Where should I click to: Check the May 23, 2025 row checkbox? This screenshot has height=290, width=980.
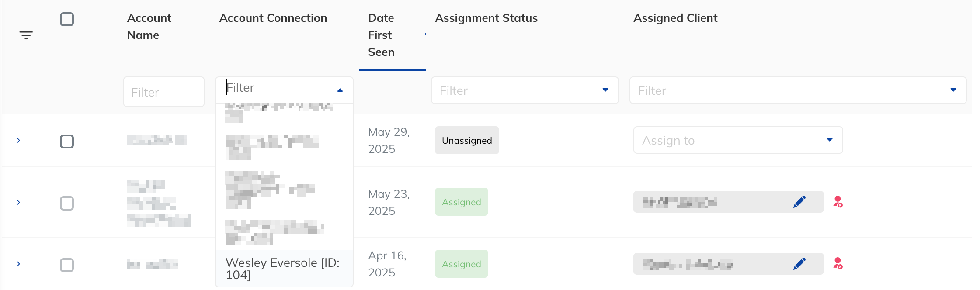coord(67,203)
